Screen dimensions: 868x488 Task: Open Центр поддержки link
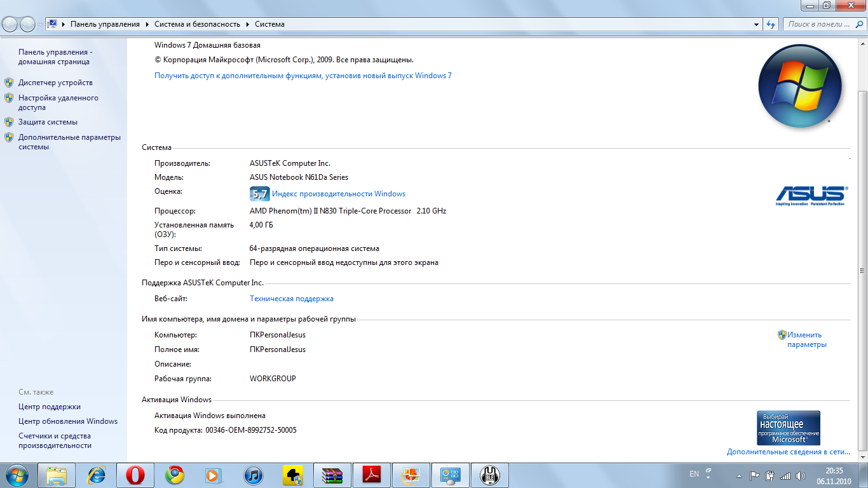(x=50, y=407)
